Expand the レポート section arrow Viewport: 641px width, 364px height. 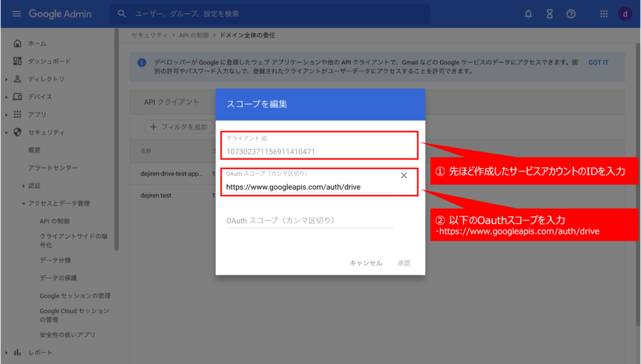click(6, 353)
